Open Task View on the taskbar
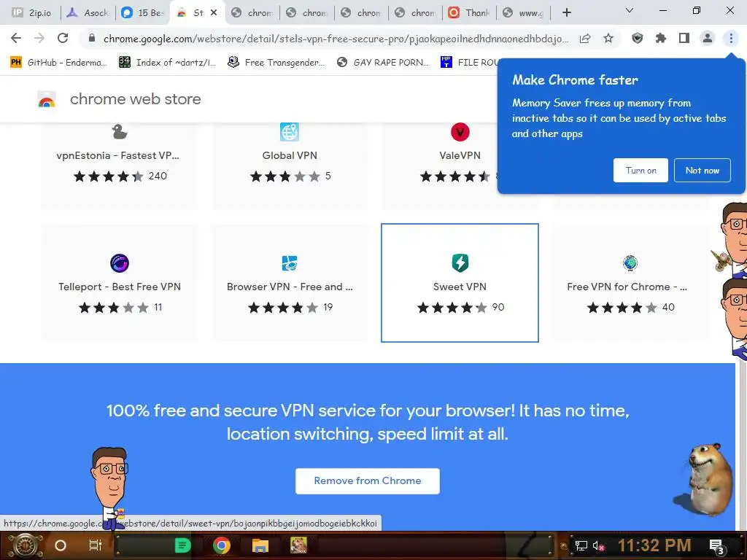Screen dimensions: 747x560 (x=96, y=545)
